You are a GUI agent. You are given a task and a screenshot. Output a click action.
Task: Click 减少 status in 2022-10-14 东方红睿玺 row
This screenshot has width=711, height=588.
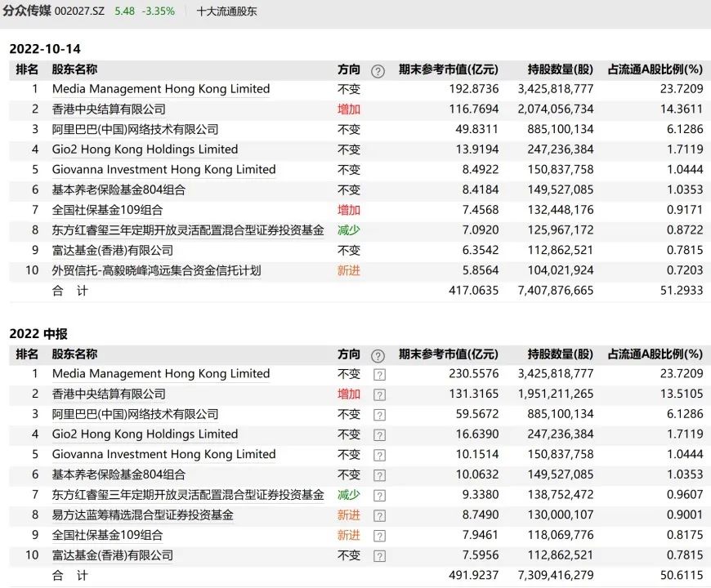[349, 230]
